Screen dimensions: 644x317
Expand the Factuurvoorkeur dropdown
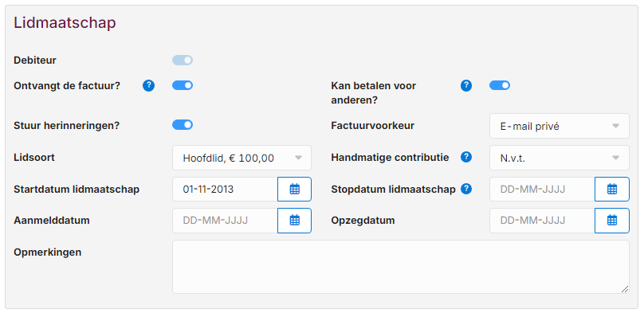coord(560,126)
